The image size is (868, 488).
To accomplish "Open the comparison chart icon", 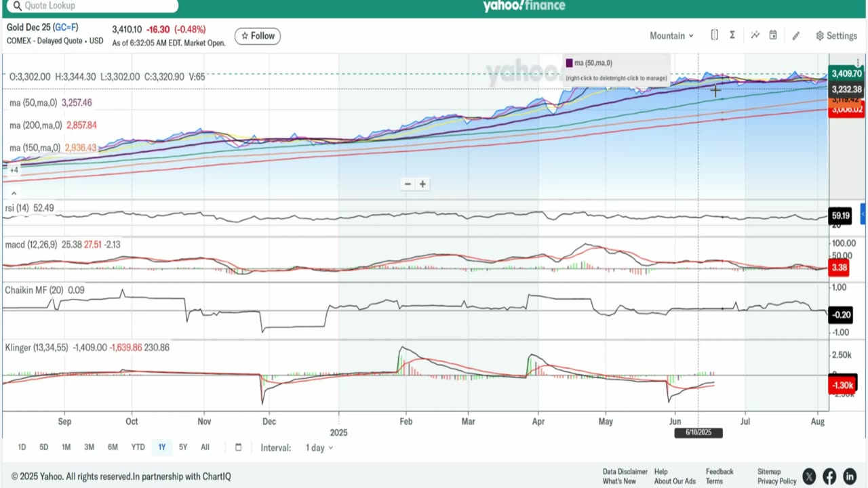I will click(755, 35).
